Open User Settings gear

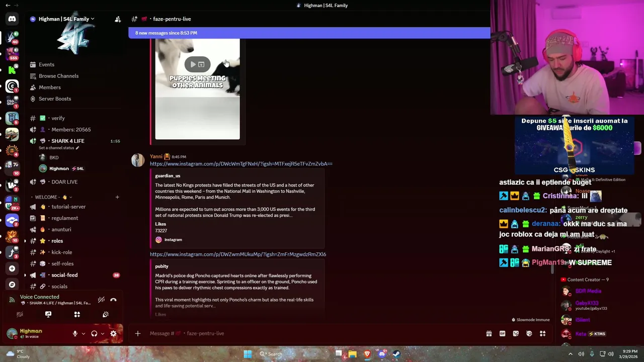[x=113, y=333]
